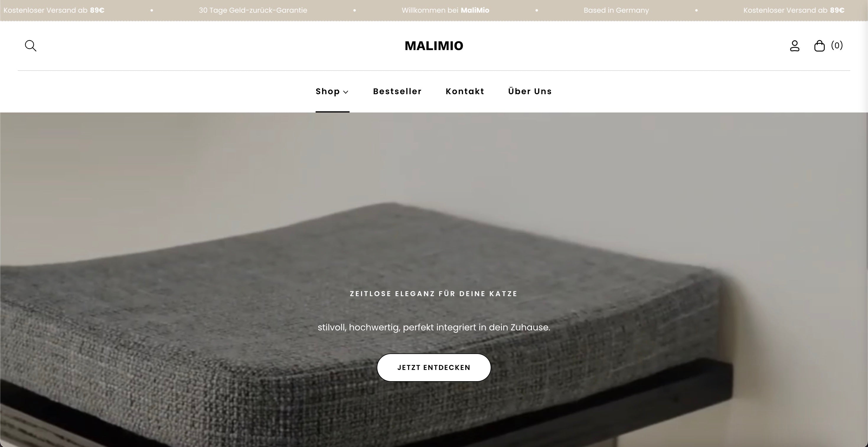868x447 pixels.
Task: Expand the Shop dropdown chevron
Action: pos(346,92)
